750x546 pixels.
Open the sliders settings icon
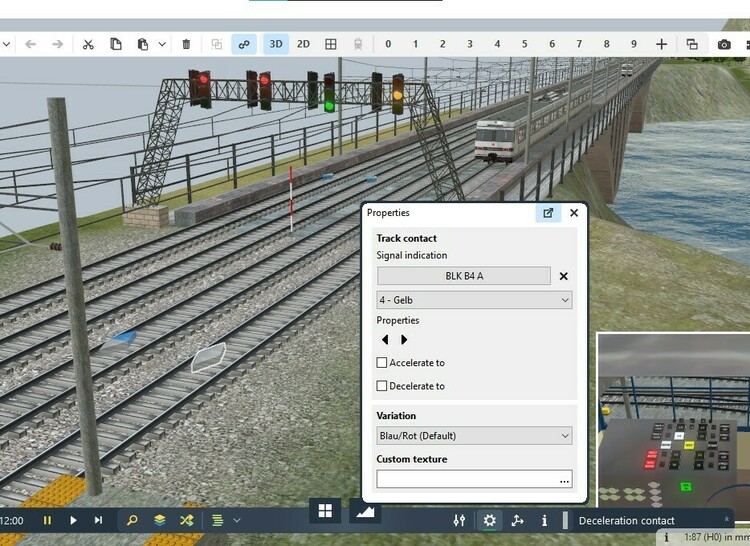[x=459, y=520]
